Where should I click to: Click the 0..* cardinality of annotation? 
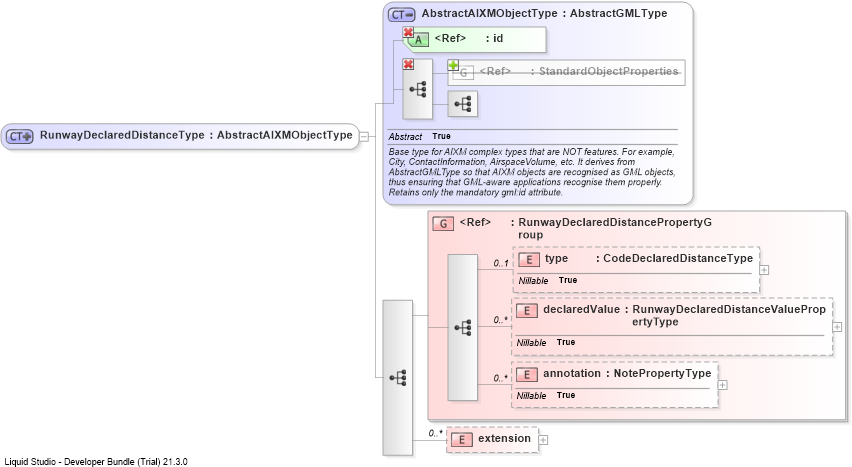[x=500, y=378]
